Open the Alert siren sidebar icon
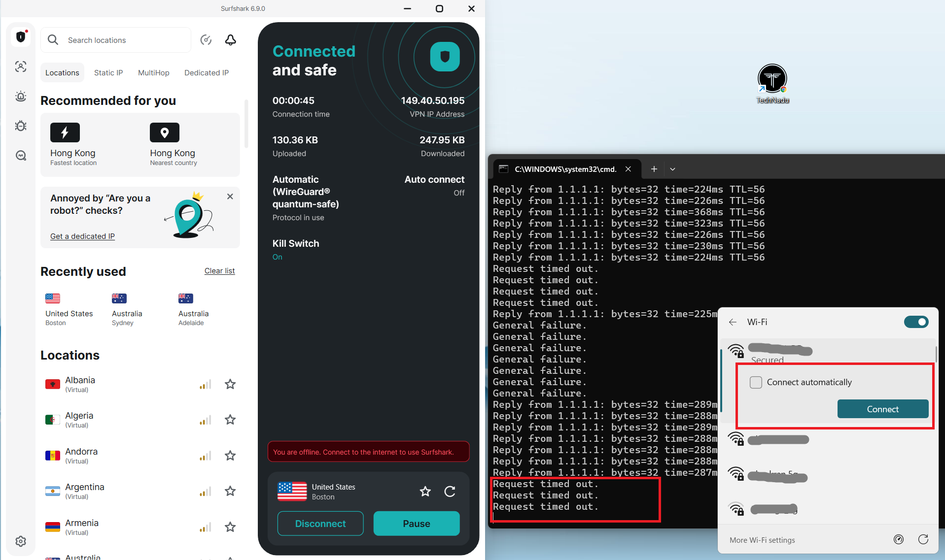The width and height of the screenshot is (945, 560). pyautogui.click(x=21, y=96)
